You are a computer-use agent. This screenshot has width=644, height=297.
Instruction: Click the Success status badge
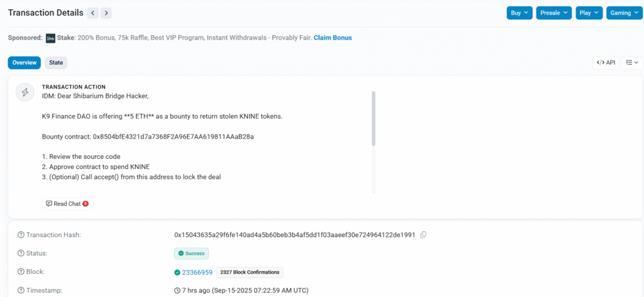tap(191, 254)
